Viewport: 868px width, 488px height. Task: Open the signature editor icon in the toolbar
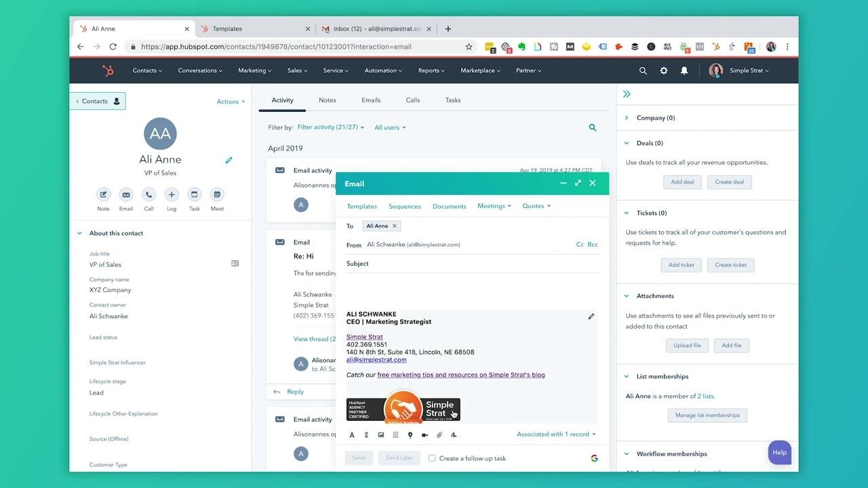click(454, 435)
